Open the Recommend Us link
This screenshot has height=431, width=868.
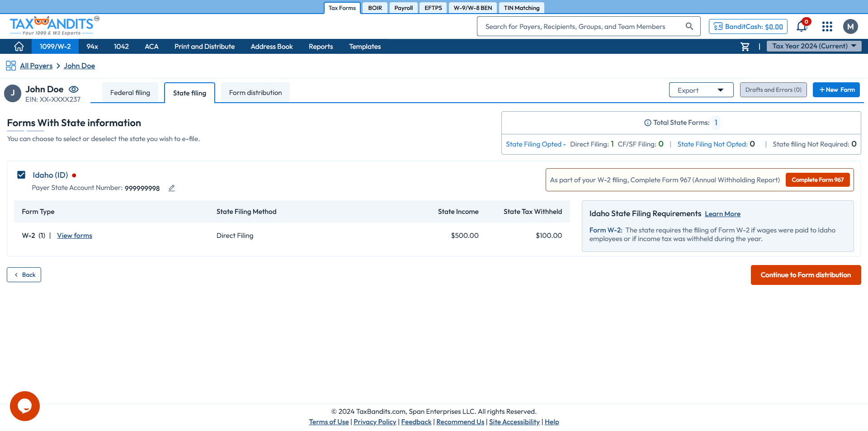click(x=460, y=422)
